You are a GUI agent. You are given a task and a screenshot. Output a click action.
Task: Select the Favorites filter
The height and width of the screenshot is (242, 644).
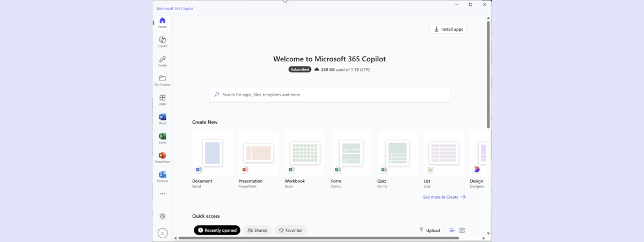coord(290,230)
